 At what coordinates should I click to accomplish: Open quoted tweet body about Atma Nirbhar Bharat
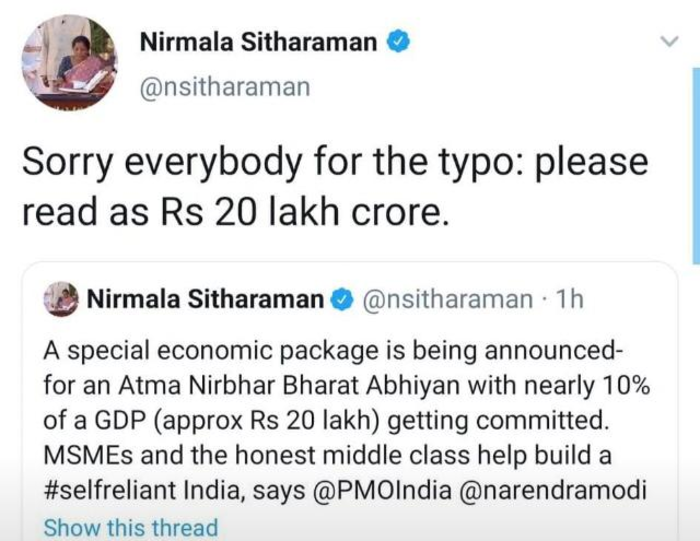(346, 420)
